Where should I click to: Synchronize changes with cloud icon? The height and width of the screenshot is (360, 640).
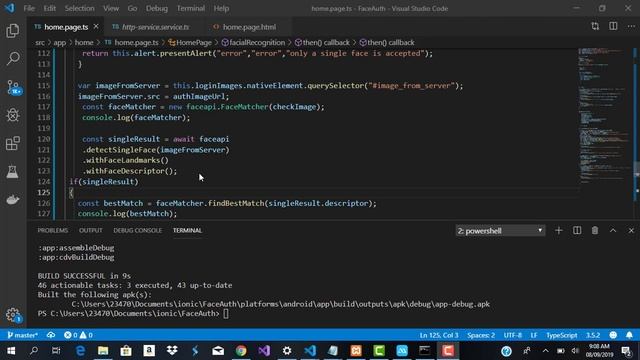click(51, 335)
